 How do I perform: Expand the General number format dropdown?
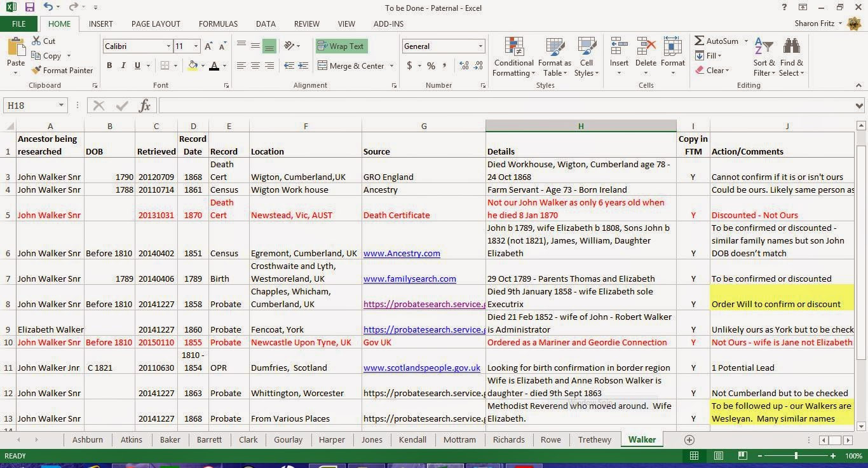coord(480,46)
